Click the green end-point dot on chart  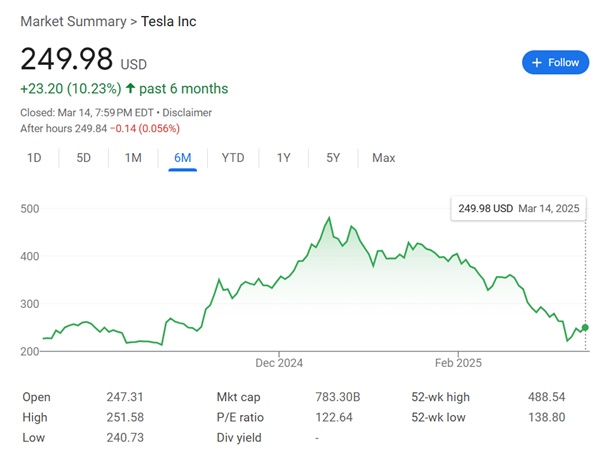click(585, 327)
